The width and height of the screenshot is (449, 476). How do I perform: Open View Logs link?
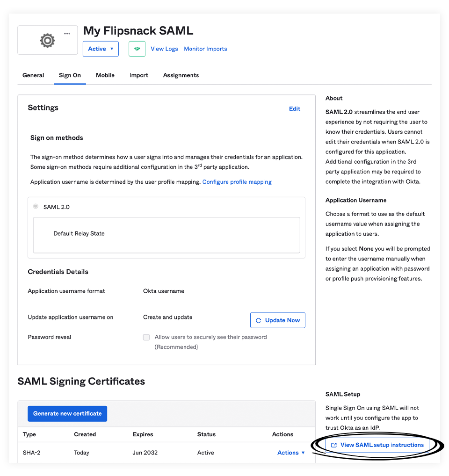pyautogui.click(x=164, y=49)
